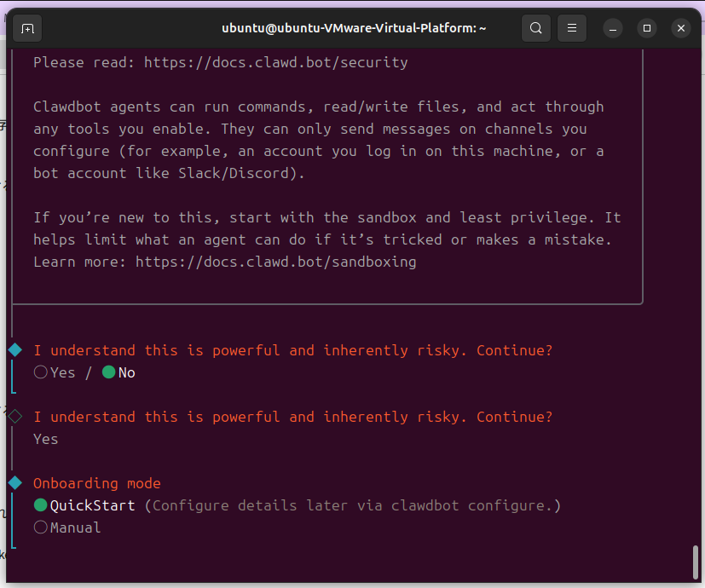Choose the Manual onboarding mode
Image resolution: width=705 pixels, height=588 pixels.
41,527
